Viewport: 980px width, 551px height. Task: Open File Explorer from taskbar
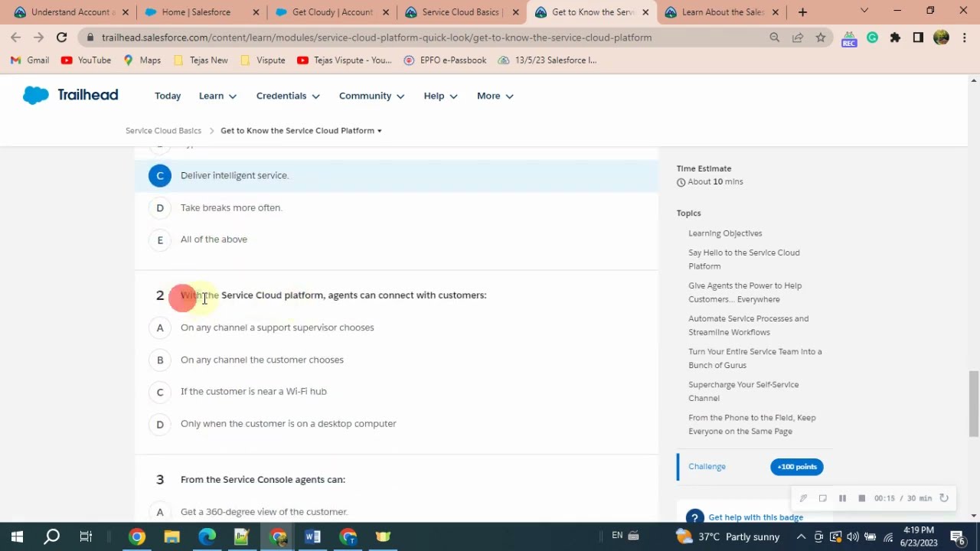click(171, 536)
